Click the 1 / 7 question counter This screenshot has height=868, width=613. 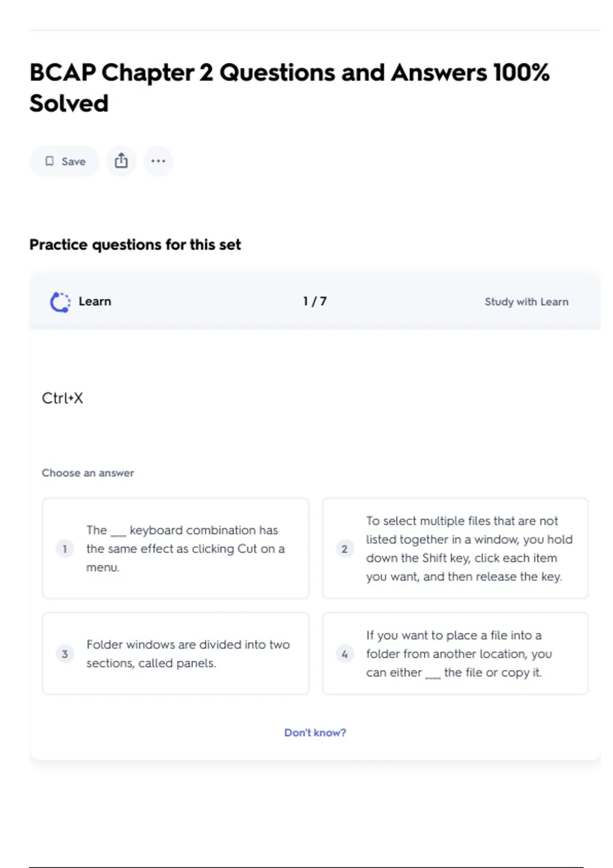(315, 301)
